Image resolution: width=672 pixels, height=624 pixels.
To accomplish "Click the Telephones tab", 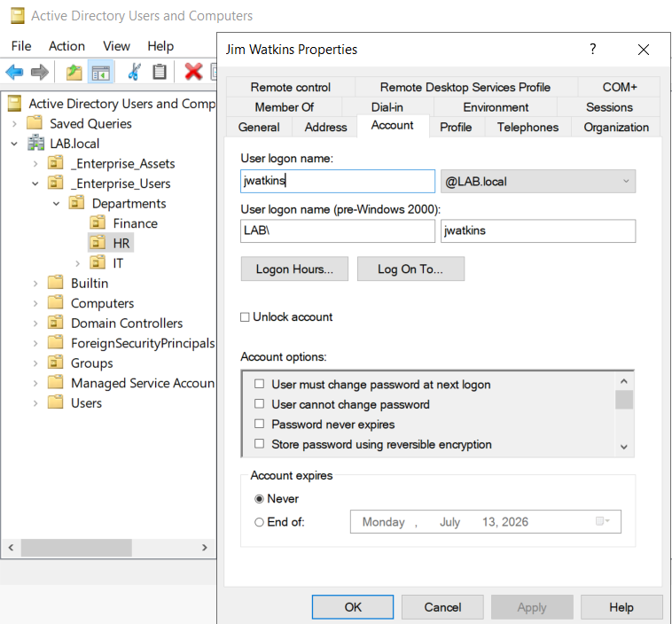I will coord(527,128).
